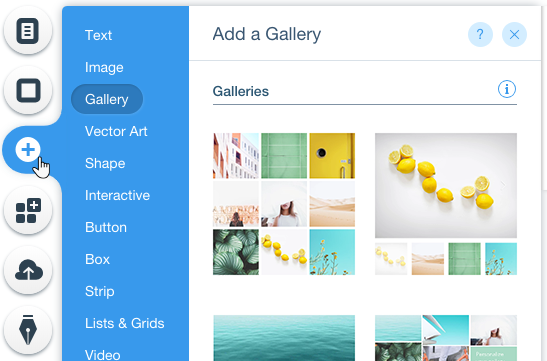Choose the Button category
Image resolution: width=547 pixels, height=361 pixels.
(x=106, y=227)
